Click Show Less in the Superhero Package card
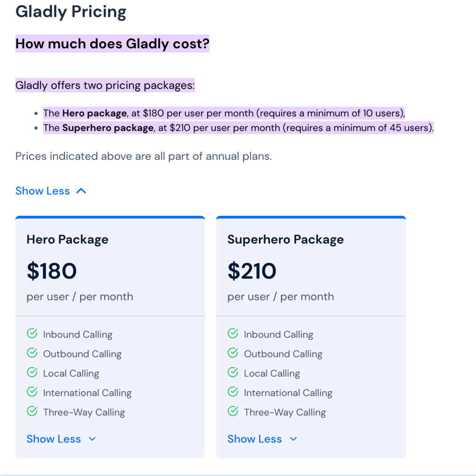Image resolution: width=476 pixels, height=476 pixels. coord(254,439)
